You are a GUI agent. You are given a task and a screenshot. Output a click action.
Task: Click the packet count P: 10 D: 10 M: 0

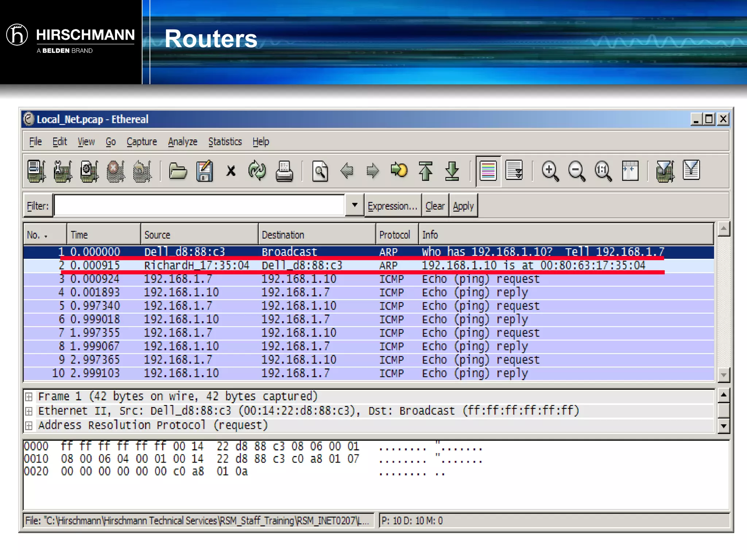click(412, 521)
